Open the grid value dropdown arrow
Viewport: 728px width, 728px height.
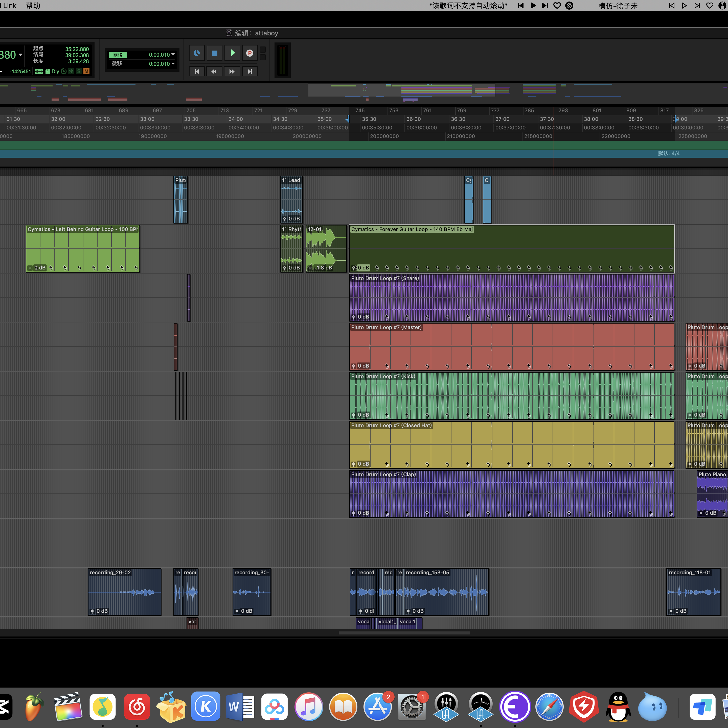tap(173, 55)
